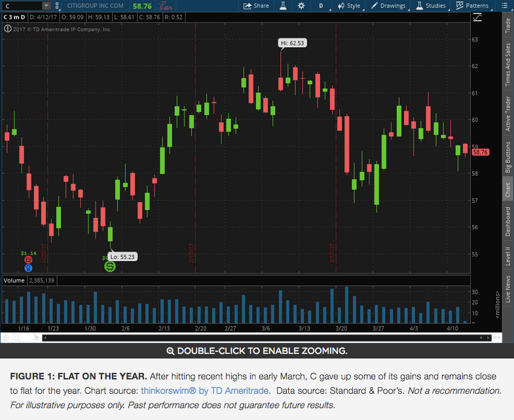Image resolution: width=514 pixels, height=420 pixels.
Task: Click the expansion arrows icon right of scrollbar
Action: tap(497, 338)
